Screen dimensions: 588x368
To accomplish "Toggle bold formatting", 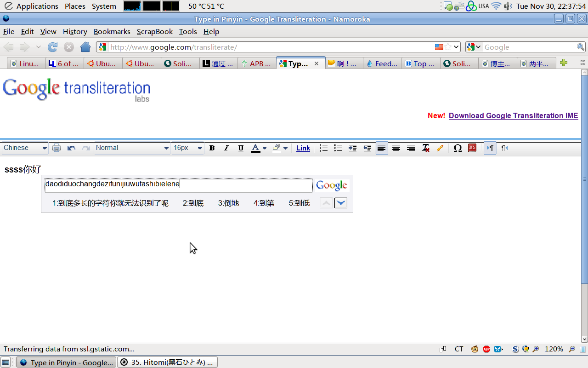I will 212,148.
